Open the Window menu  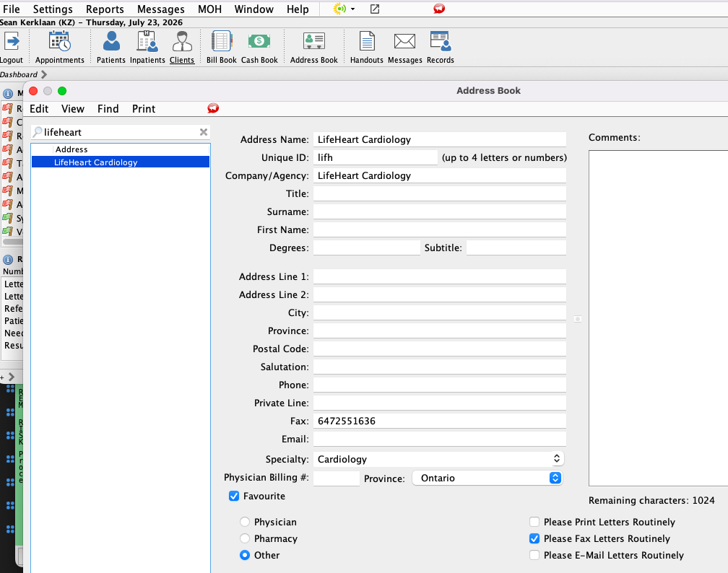[x=254, y=9]
